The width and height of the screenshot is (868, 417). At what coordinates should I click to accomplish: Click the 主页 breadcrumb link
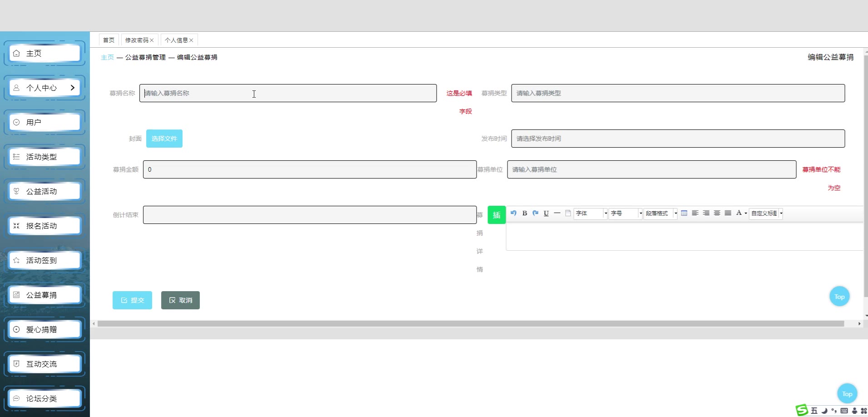pyautogui.click(x=107, y=57)
